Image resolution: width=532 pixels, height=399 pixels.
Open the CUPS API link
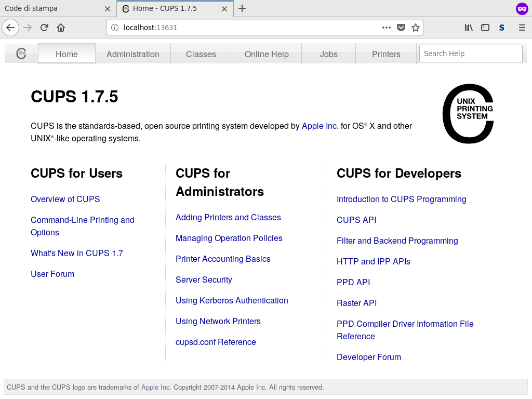tap(356, 220)
